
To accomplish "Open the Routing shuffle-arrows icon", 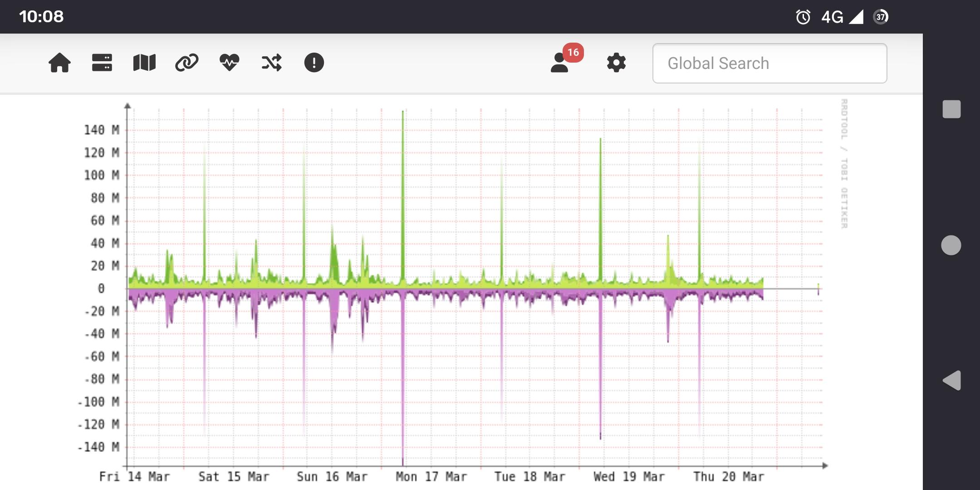I will [271, 63].
